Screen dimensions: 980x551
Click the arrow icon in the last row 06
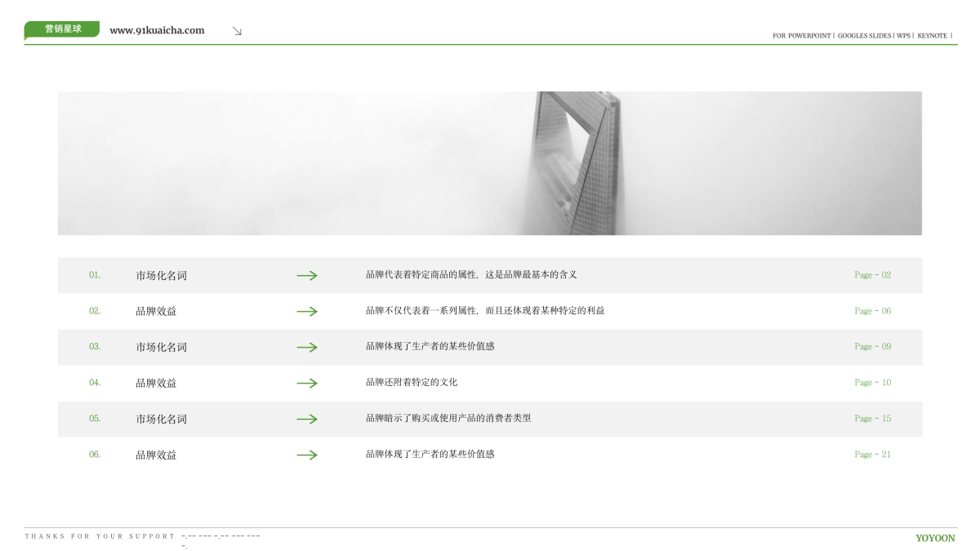pos(307,455)
